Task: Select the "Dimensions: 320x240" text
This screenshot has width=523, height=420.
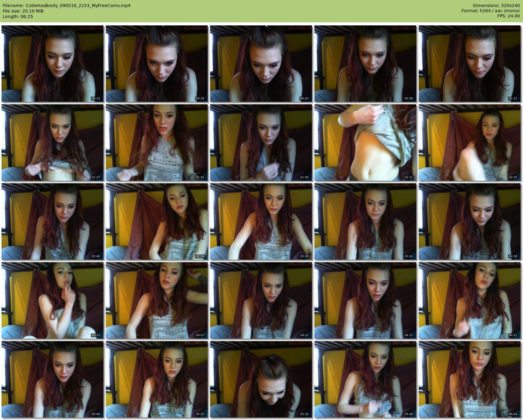Action: tap(496, 6)
